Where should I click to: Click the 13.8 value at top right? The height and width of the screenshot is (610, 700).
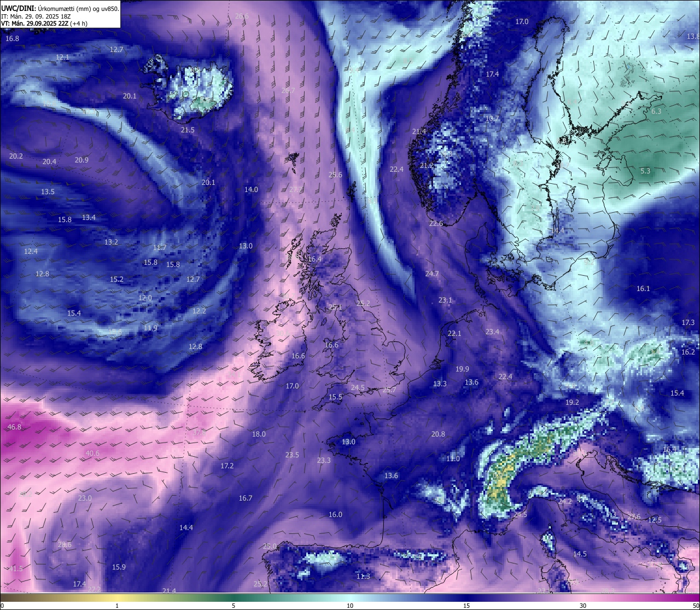coord(693,36)
